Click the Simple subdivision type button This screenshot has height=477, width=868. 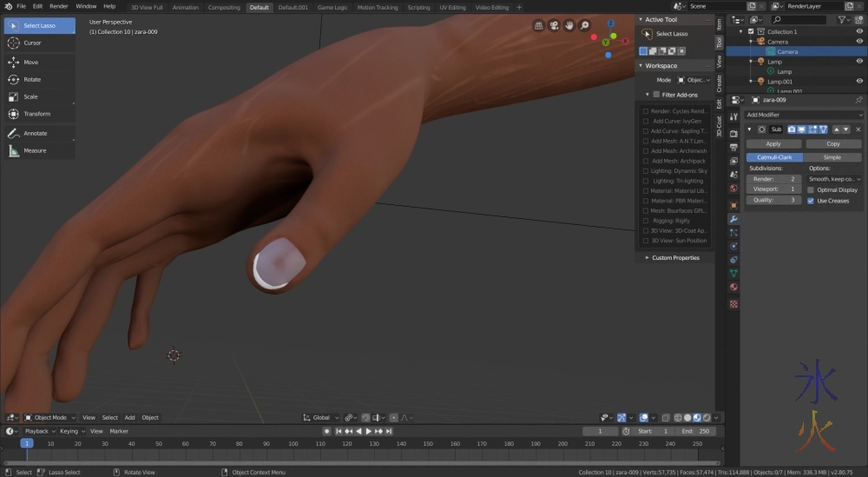click(832, 157)
